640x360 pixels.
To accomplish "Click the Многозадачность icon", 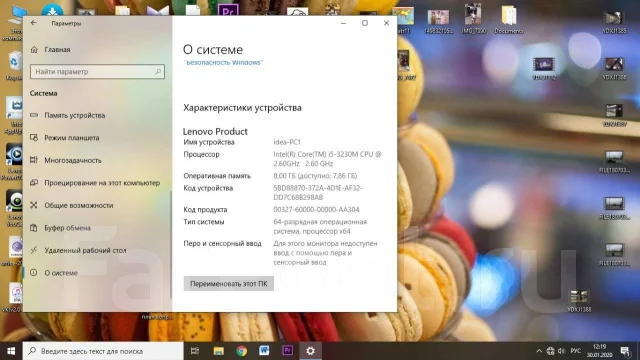I will (x=34, y=160).
